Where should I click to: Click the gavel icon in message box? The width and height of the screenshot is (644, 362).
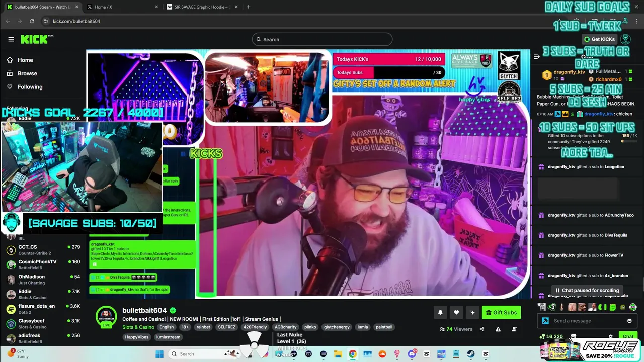[545, 321]
